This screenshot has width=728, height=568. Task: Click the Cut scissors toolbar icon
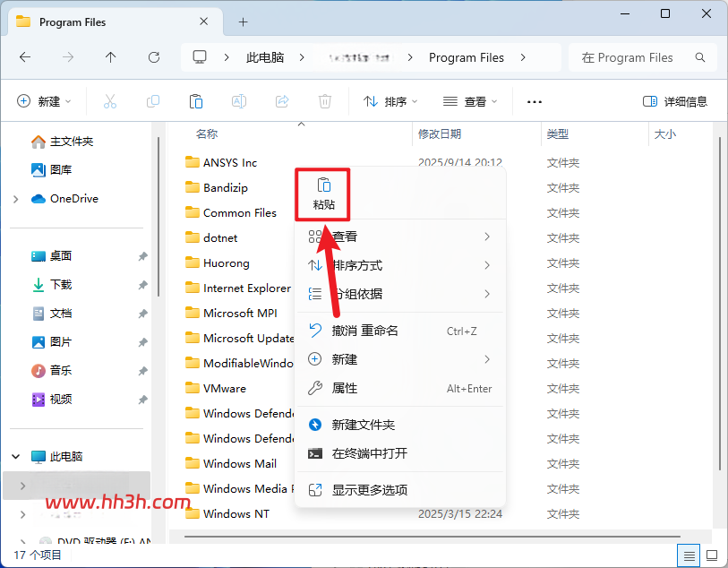click(110, 101)
